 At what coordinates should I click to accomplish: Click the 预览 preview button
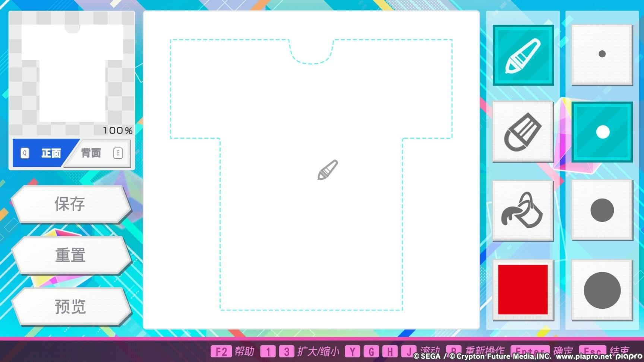pos(71,307)
